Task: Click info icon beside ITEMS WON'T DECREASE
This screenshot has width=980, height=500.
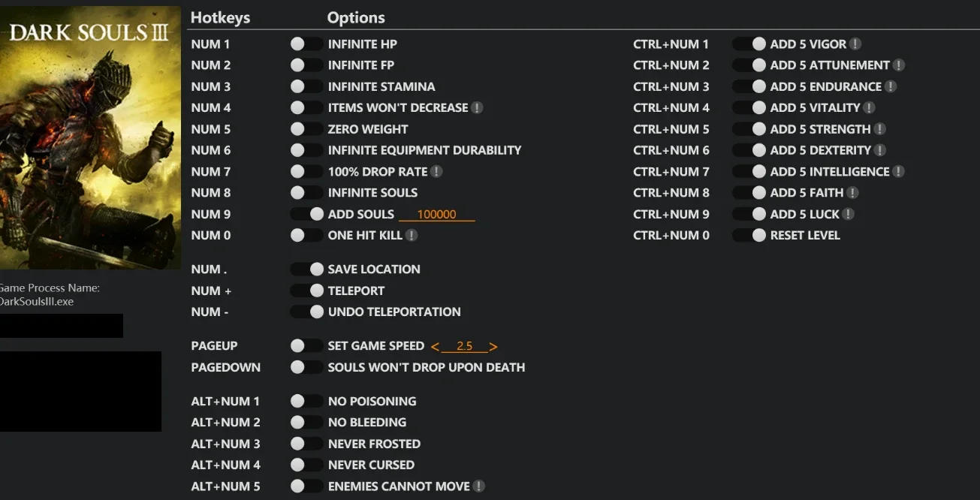Action: (478, 108)
